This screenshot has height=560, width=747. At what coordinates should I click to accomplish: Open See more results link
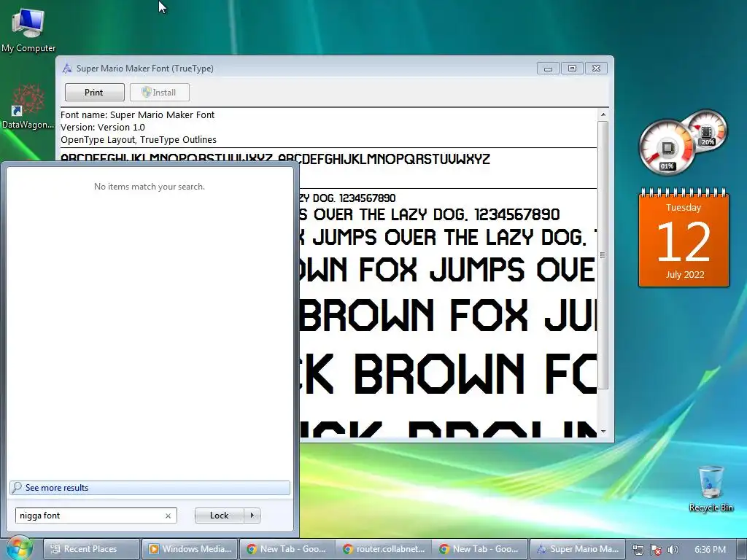150,488
